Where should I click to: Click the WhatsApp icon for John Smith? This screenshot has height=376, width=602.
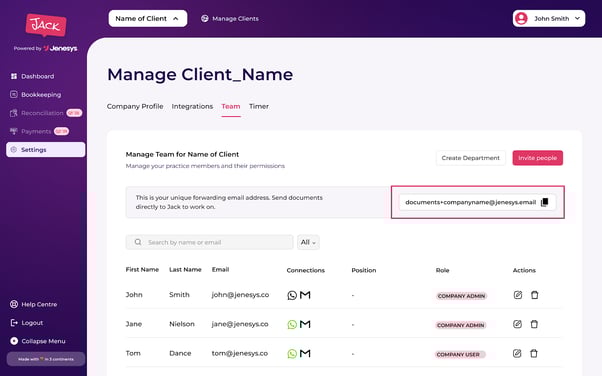pyautogui.click(x=292, y=295)
